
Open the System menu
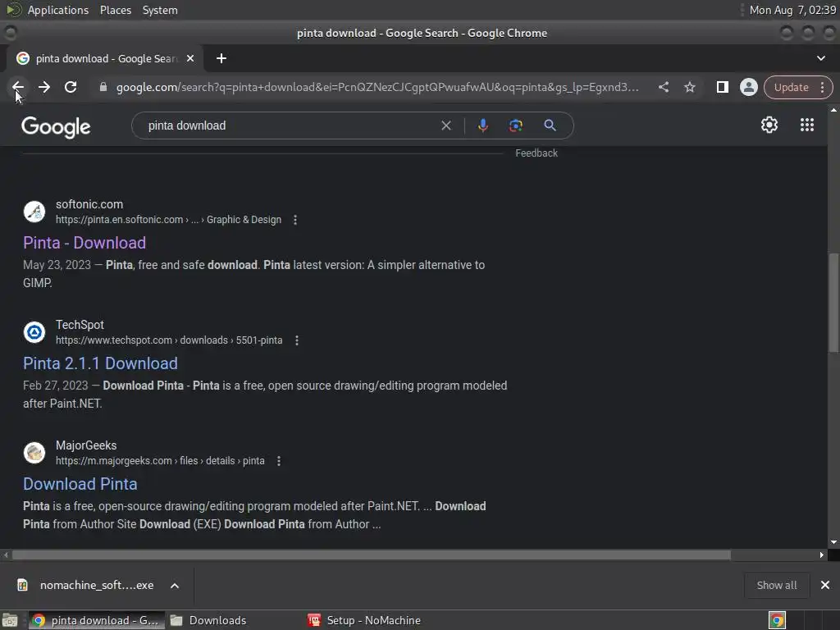160,10
